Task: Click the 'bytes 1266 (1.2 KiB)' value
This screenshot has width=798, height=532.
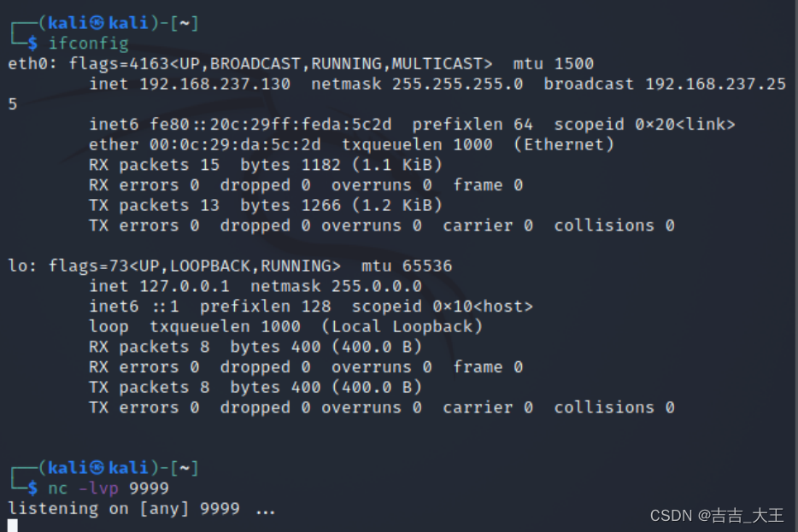Action: coord(341,206)
